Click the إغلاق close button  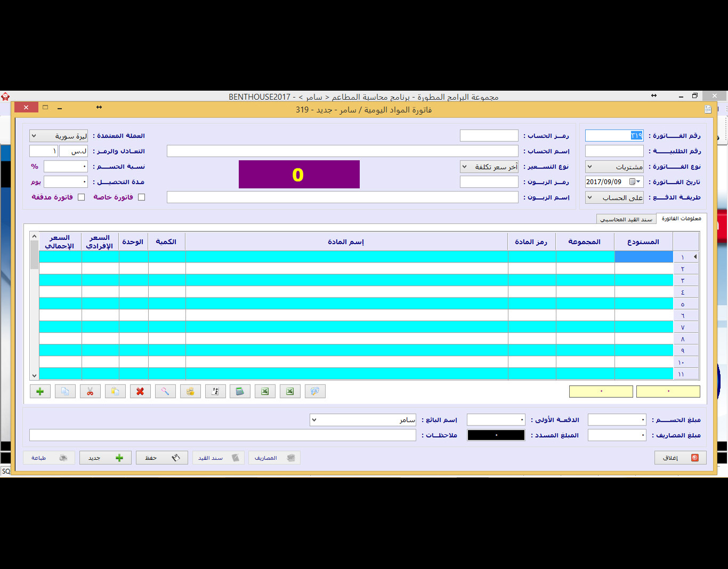[x=680, y=458]
